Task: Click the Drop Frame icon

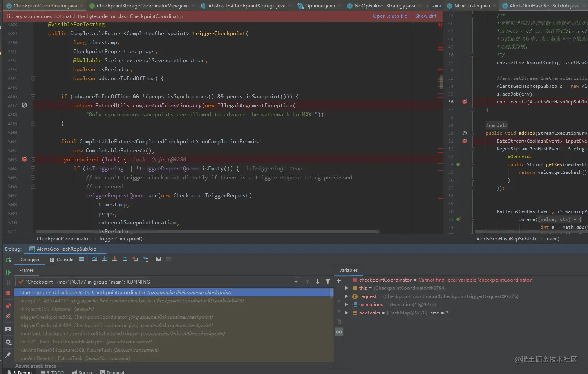Action: pos(135,259)
